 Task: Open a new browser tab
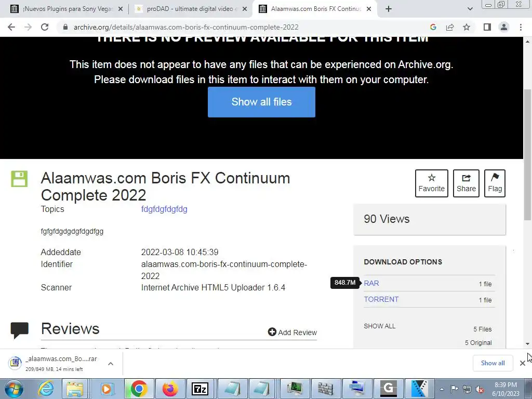coord(389,9)
